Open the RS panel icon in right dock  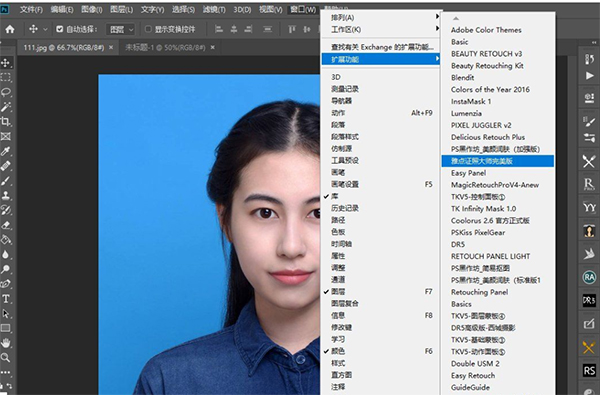coord(589,370)
